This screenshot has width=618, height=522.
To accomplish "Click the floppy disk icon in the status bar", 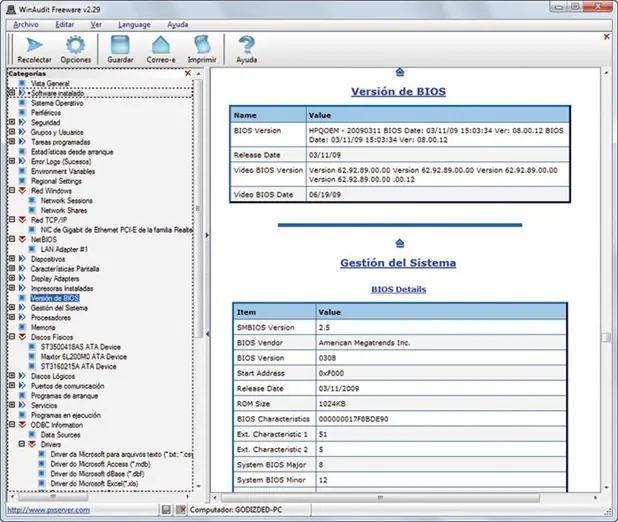I will (166, 510).
